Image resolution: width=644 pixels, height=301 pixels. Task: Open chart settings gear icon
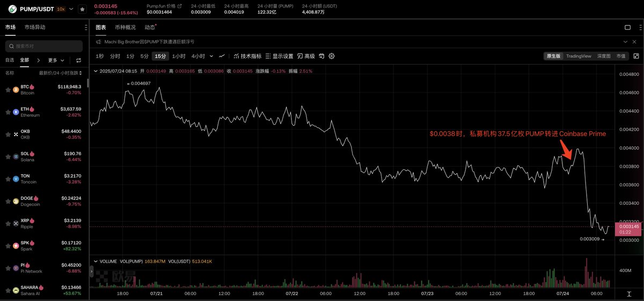[332, 56]
